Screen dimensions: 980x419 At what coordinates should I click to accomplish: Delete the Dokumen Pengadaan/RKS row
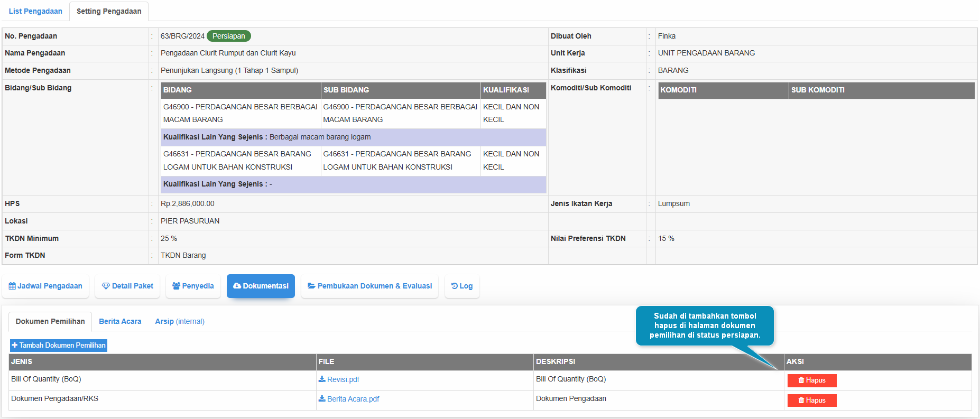(812, 401)
